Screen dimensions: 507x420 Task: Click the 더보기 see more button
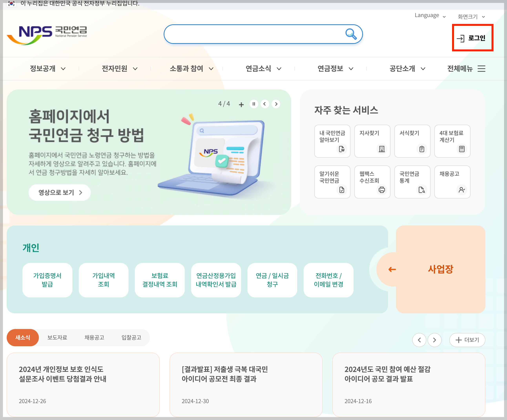467,340
